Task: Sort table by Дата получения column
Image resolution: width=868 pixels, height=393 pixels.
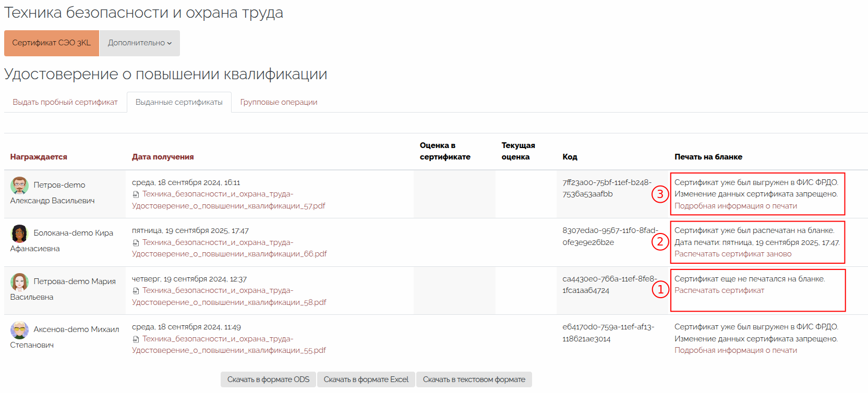Action: click(x=163, y=157)
